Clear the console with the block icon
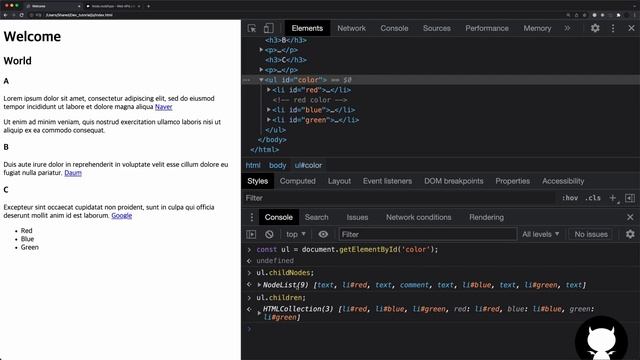 click(x=269, y=234)
